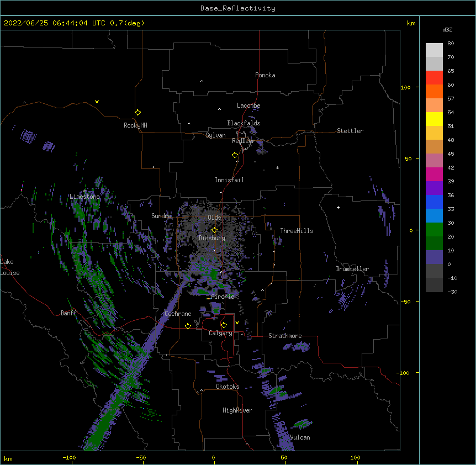Click the km unit label at top right
The width and height of the screenshot is (476, 465).
tap(411, 23)
